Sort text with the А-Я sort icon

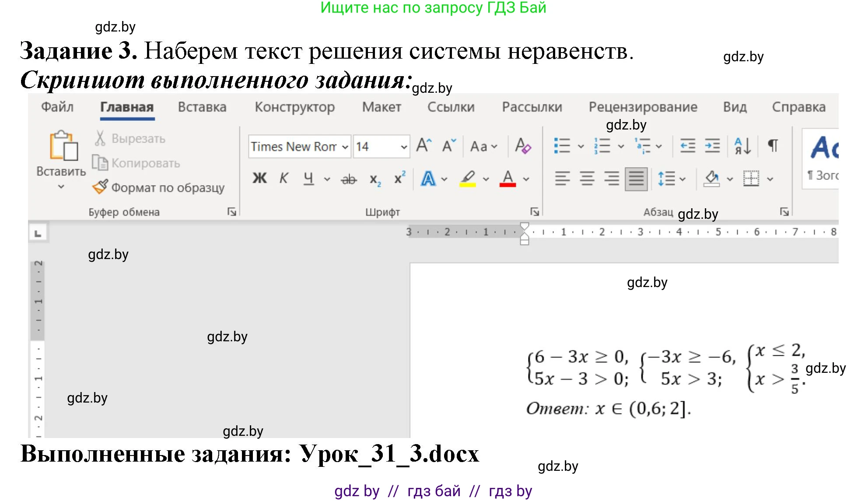tap(742, 146)
